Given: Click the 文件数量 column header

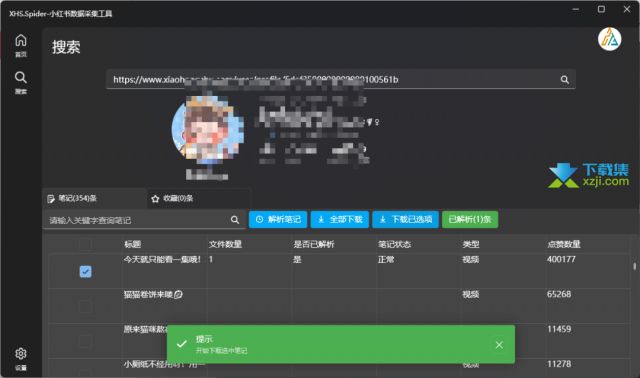Looking at the screenshot, I should [225, 244].
